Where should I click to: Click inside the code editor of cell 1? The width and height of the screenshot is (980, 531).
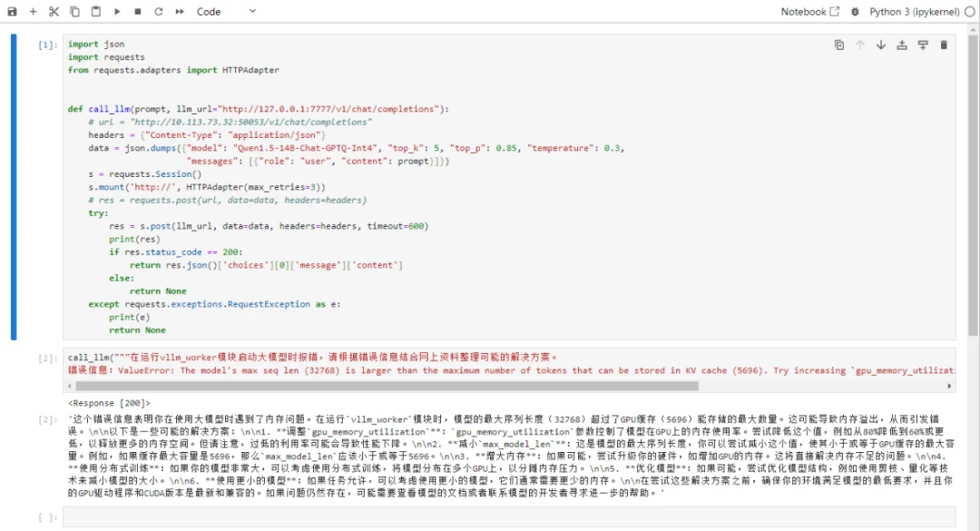pos(509,186)
